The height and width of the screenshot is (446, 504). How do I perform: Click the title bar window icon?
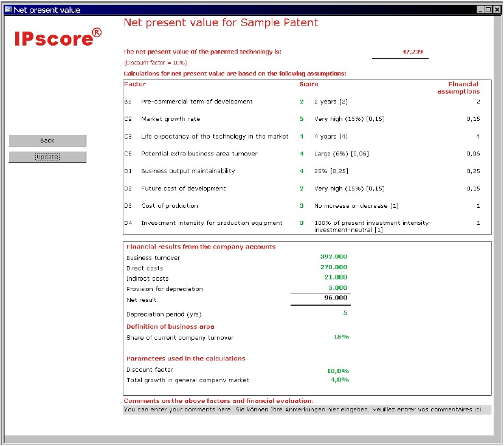pyautogui.click(x=8, y=9)
